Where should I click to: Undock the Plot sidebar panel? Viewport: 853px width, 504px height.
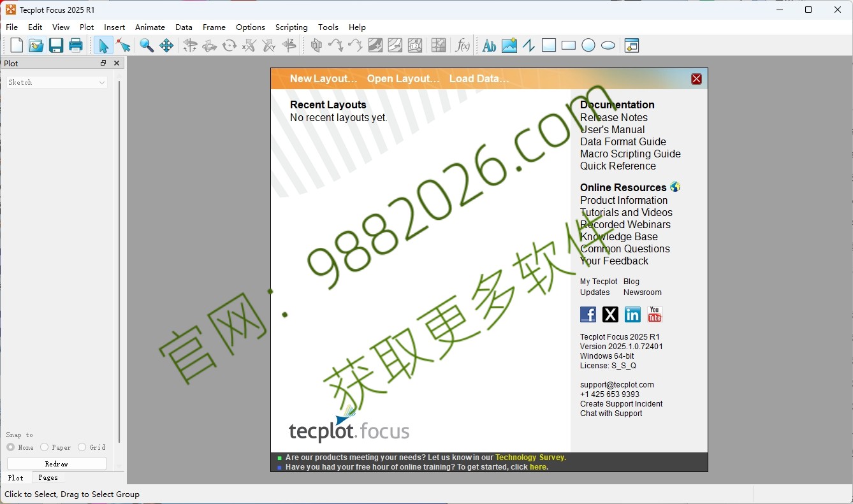[103, 63]
